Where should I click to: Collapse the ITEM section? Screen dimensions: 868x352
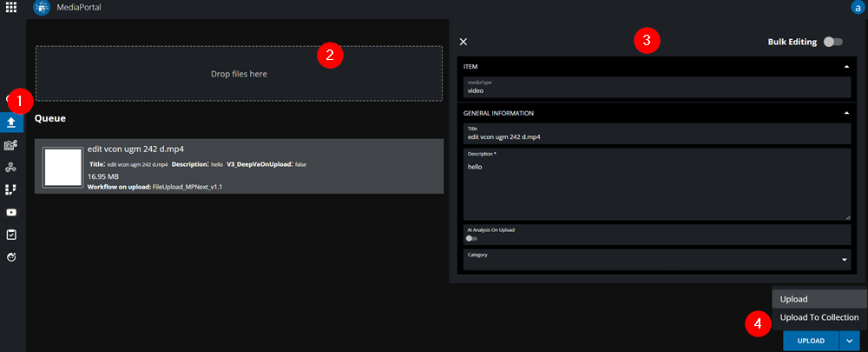(x=846, y=66)
